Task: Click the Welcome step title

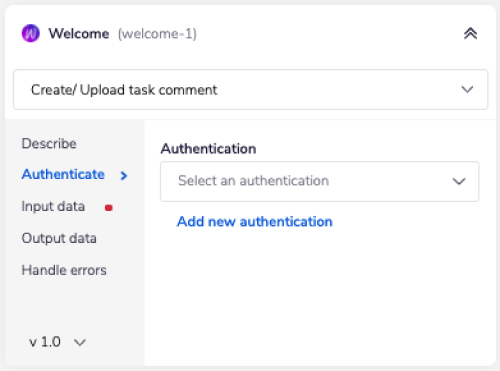Action: [x=79, y=33]
